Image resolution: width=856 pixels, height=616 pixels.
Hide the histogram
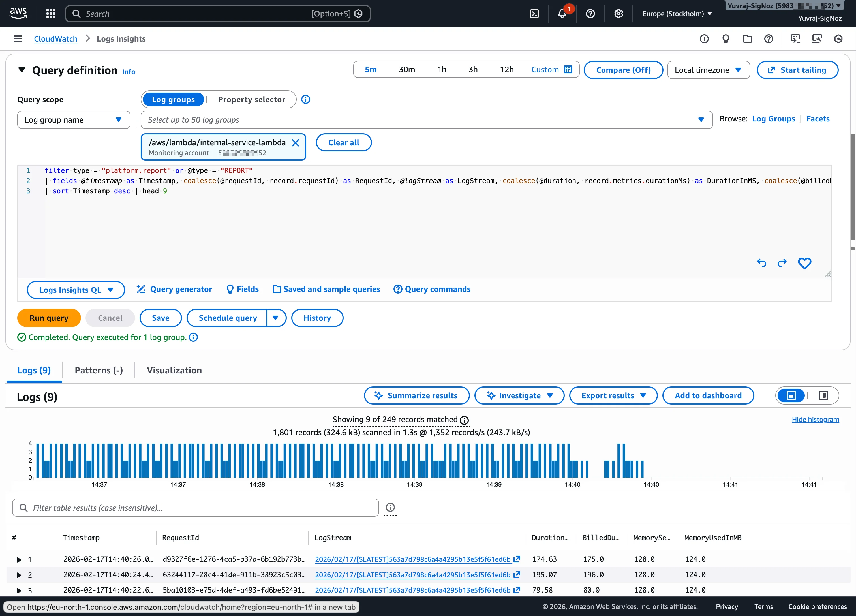(x=815, y=419)
